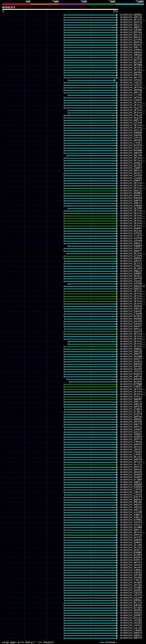The width and height of the screenshot is (146, 644).
Task: Click the UniRef100_C1EC30 label
Action: [131, 82]
